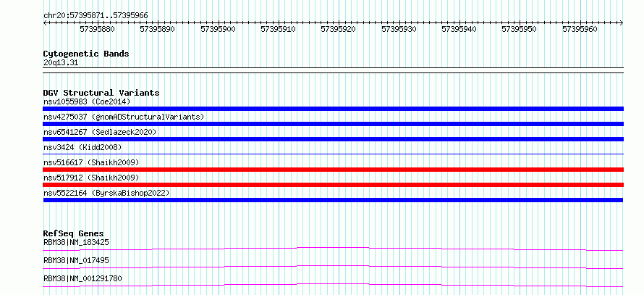This screenshot has height=295, width=644.
Task: Click the red bar under nsv517912
Action: [333, 185]
